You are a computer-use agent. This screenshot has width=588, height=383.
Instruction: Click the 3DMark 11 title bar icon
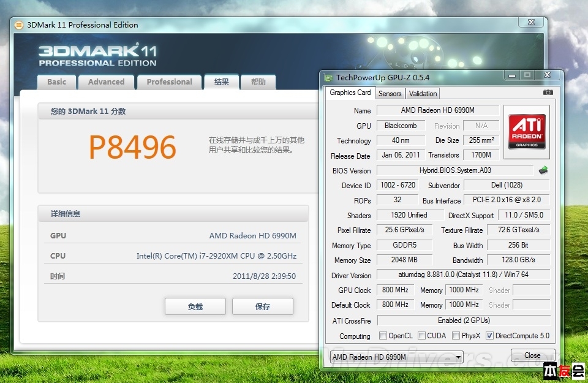19,25
